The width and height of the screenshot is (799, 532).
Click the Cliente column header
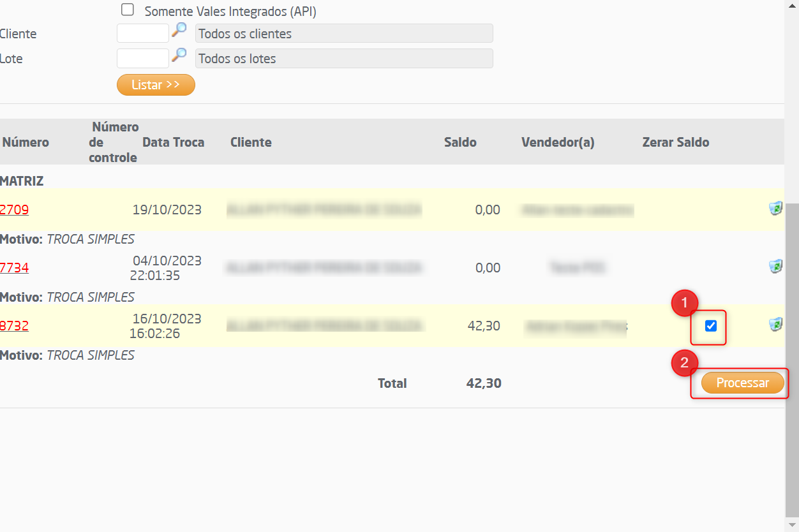coord(251,142)
